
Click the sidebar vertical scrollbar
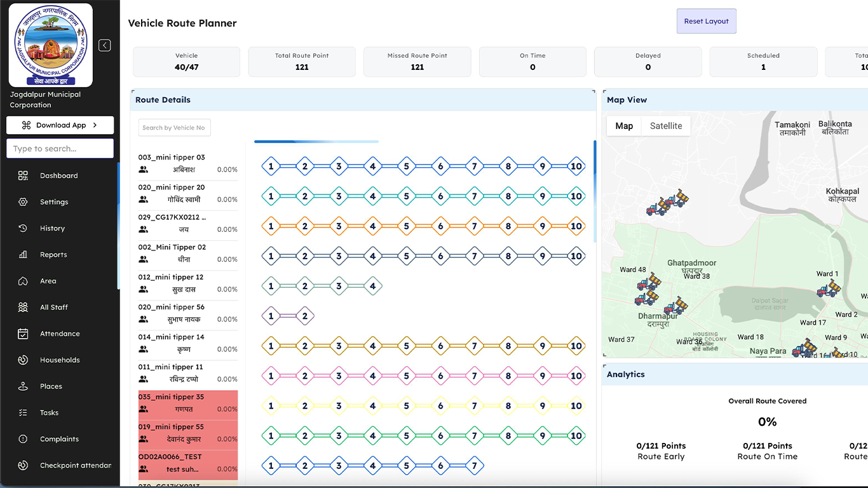click(118, 226)
